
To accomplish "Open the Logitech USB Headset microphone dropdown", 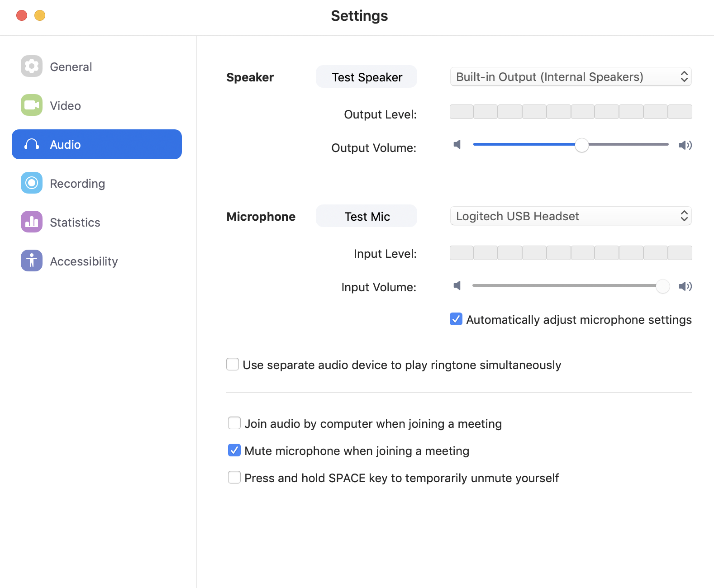I will pos(571,216).
